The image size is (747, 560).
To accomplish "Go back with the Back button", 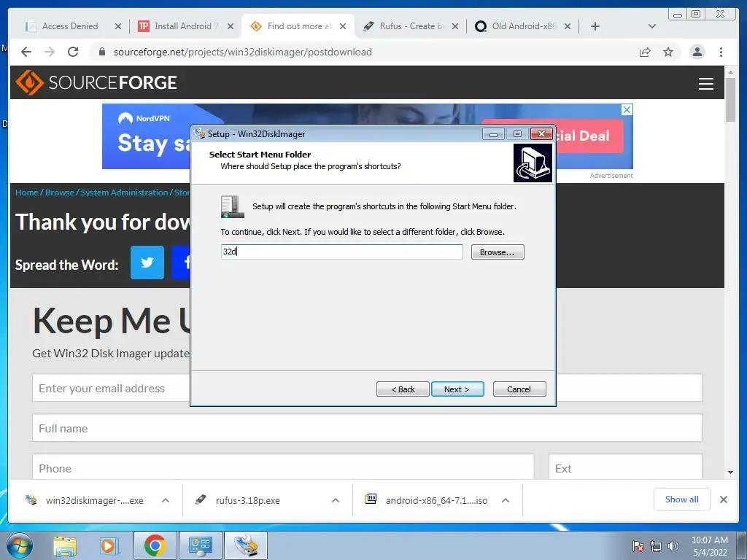I will click(403, 389).
